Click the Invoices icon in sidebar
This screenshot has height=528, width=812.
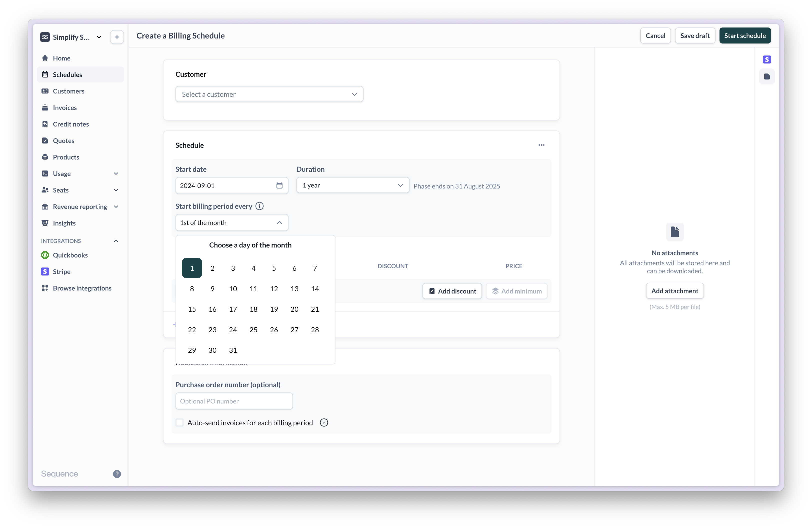point(45,107)
